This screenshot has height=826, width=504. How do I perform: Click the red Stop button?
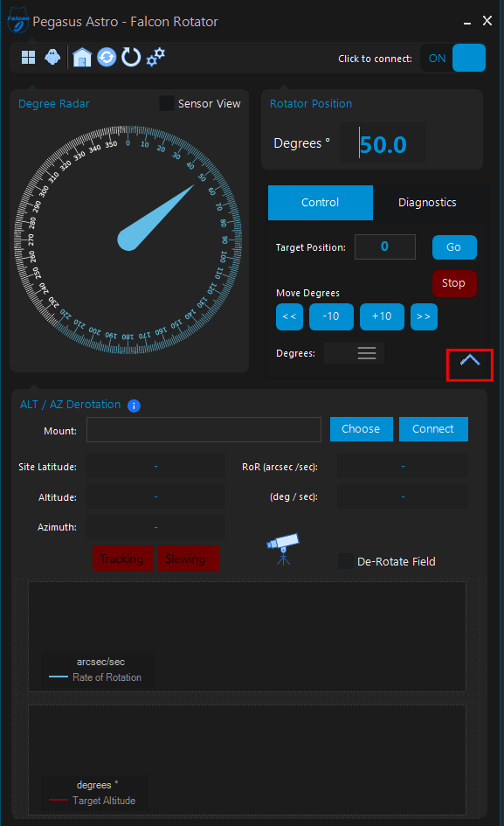click(x=454, y=283)
